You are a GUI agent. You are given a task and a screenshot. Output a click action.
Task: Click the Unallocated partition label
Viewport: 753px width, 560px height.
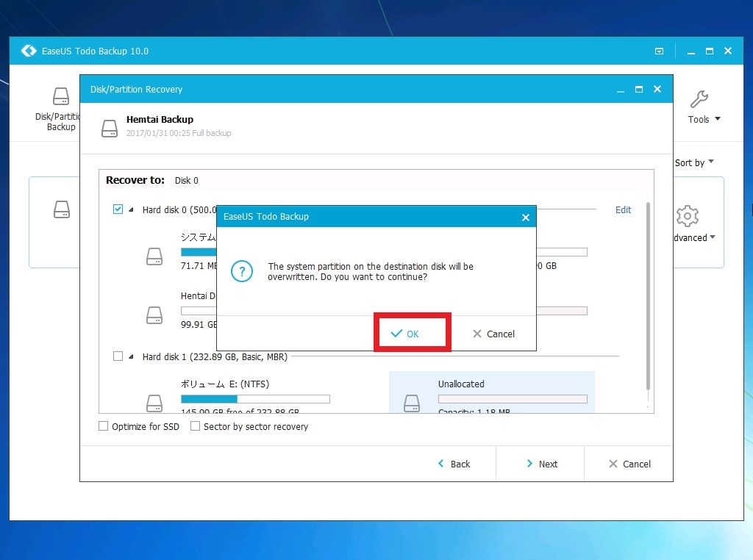[x=461, y=384]
